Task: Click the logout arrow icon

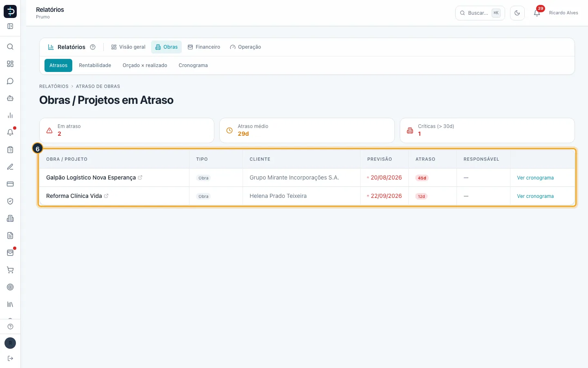Action: click(x=10, y=358)
